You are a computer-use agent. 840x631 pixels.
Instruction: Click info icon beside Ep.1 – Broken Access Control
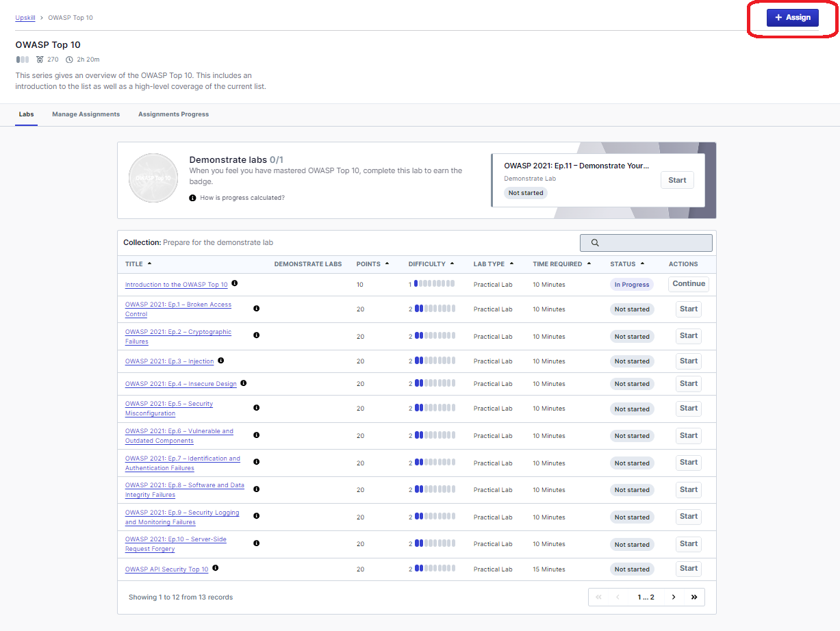click(x=257, y=309)
